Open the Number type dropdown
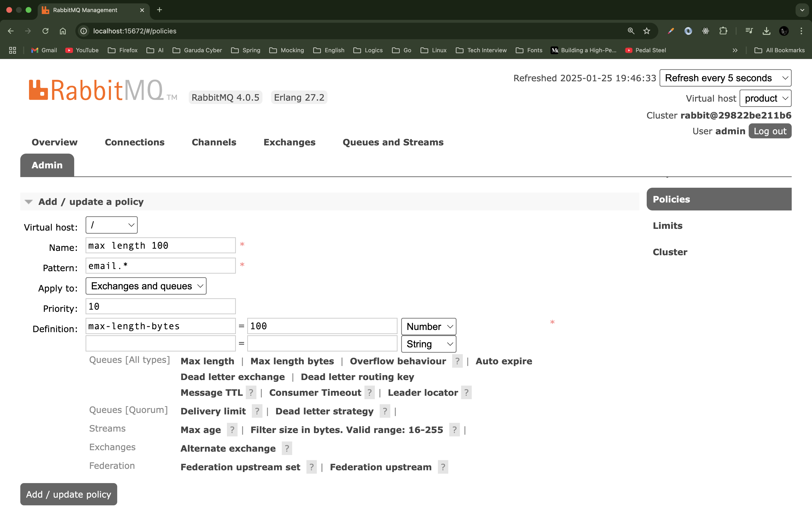812x508 pixels. coord(429,327)
